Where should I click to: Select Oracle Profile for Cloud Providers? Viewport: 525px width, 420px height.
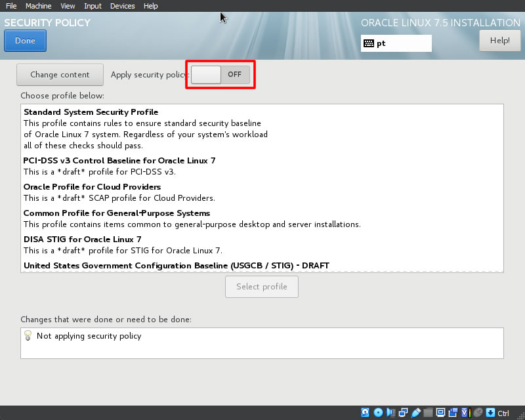point(262,192)
